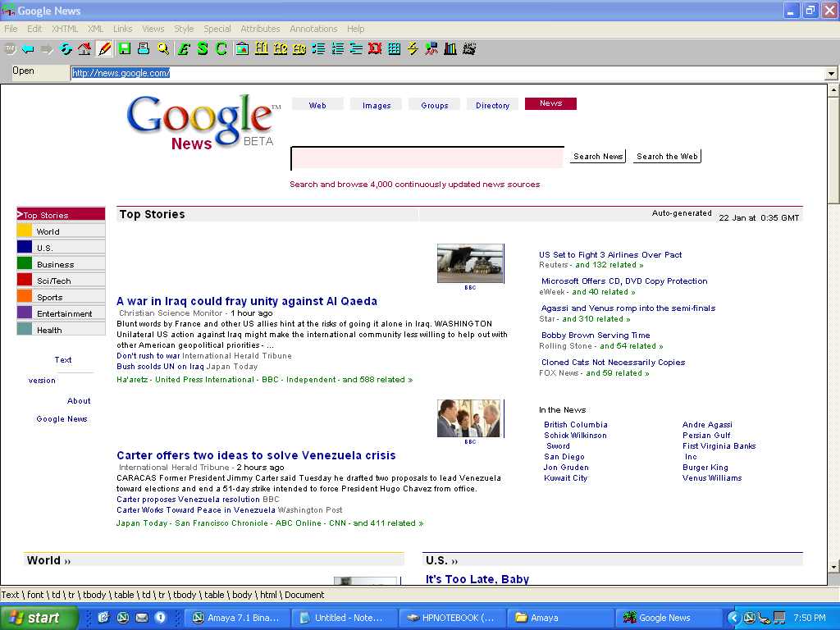Insert a table using grid icon
This screenshot has height=630, width=840.
coord(395,49)
